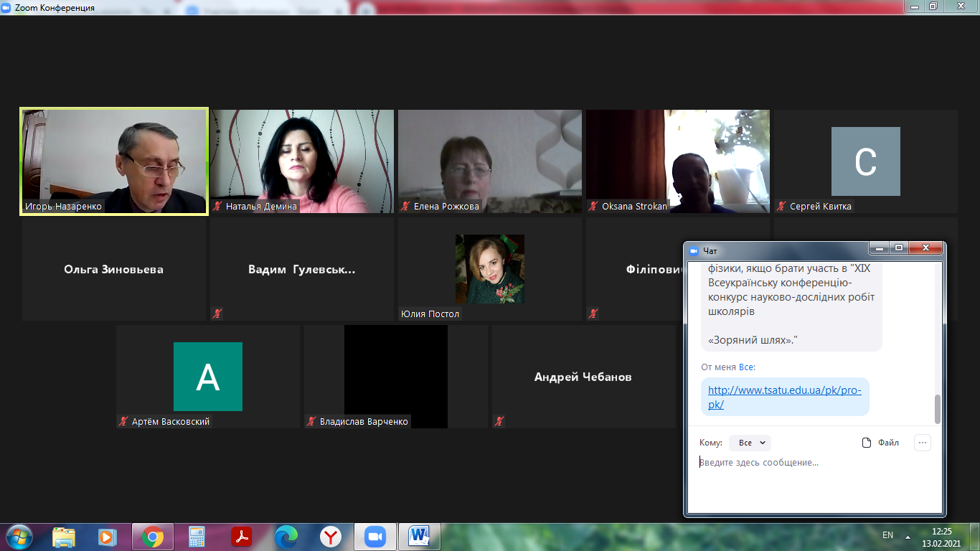The width and height of the screenshot is (980, 551).
Task: Click the Zoom icon in the conference title bar
Action: coord(7,7)
